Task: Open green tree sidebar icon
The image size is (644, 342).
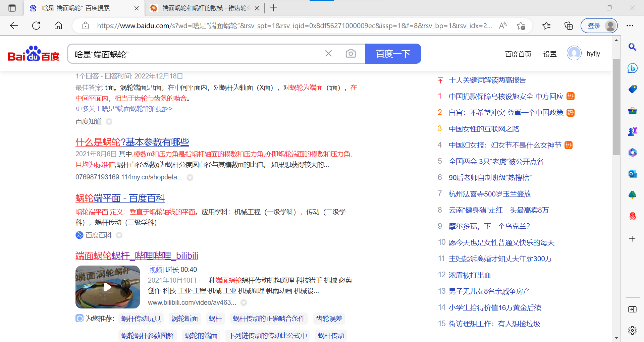Action: [632, 195]
